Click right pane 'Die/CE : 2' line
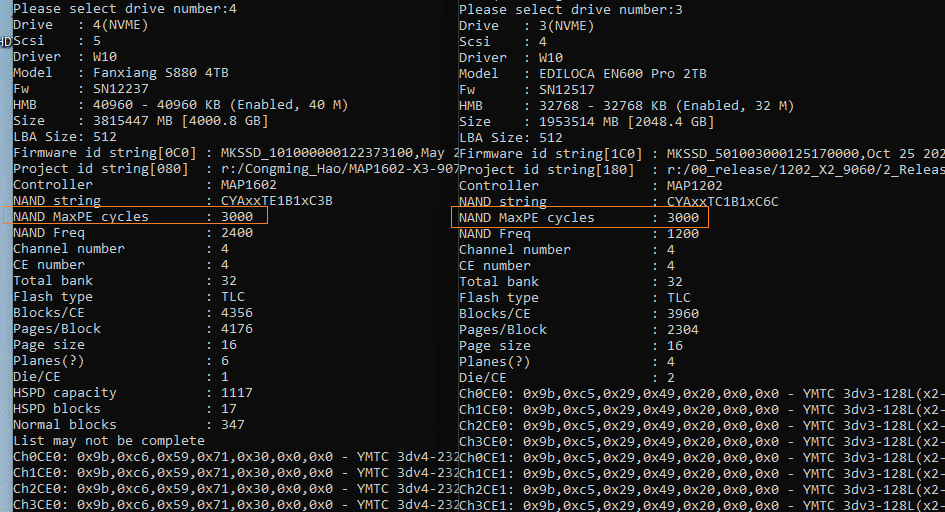The height and width of the screenshot is (512, 945). (567, 378)
